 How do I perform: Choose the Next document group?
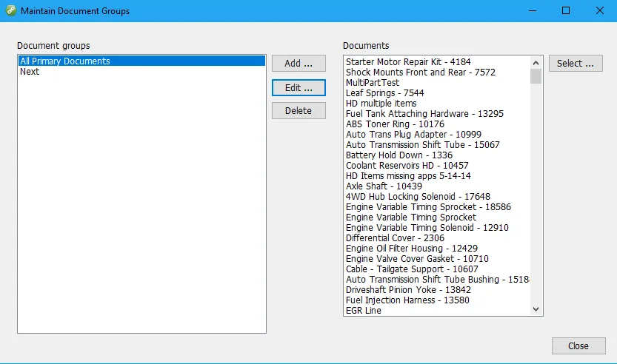[30, 72]
